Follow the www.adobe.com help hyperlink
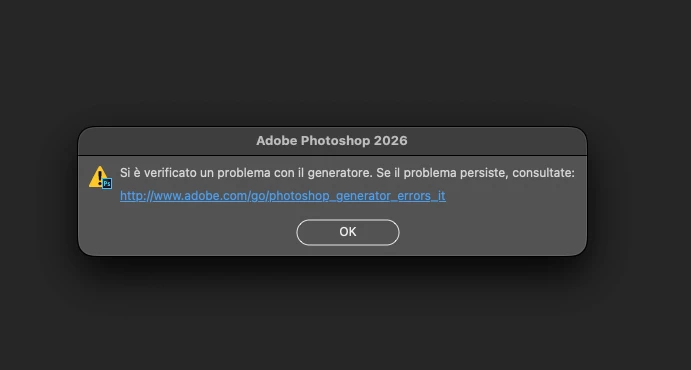Screen dimensions: 691x370 (x=282, y=196)
